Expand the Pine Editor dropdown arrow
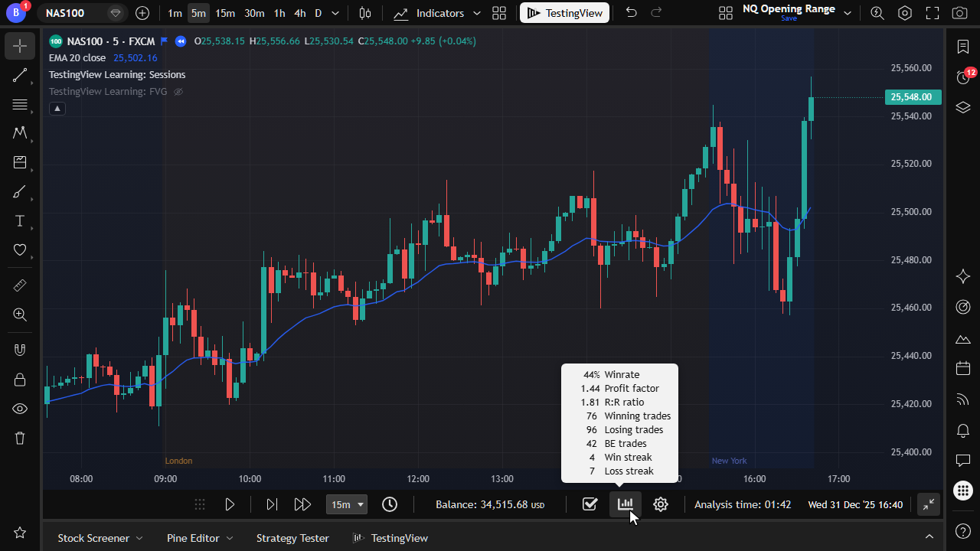The image size is (980, 551). coord(230,538)
